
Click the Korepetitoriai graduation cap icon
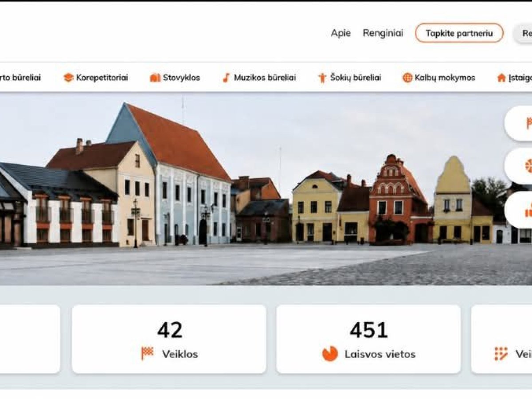[68, 78]
